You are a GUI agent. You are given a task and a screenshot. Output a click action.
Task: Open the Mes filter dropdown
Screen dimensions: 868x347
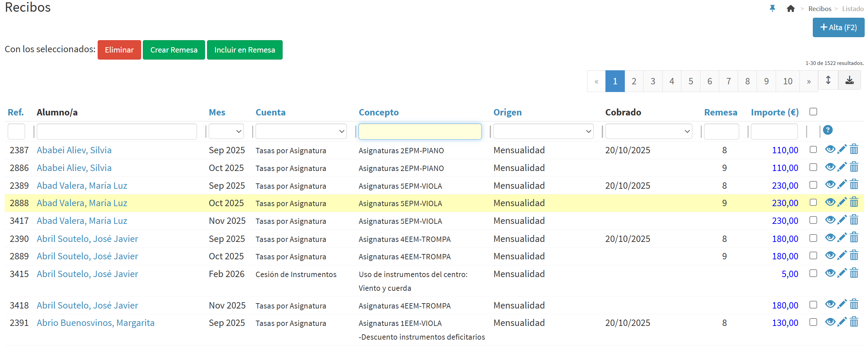click(x=226, y=132)
